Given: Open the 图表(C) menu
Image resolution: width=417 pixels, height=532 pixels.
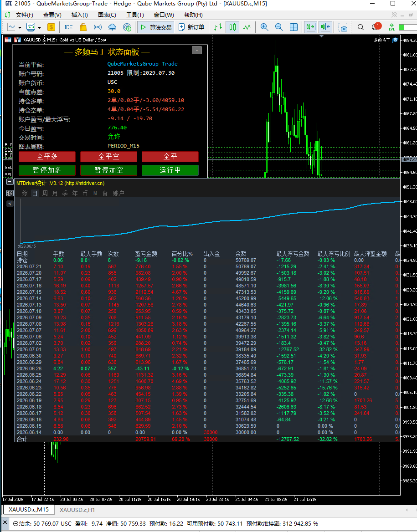Looking at the screenshot, I should [x=107, y=15].
